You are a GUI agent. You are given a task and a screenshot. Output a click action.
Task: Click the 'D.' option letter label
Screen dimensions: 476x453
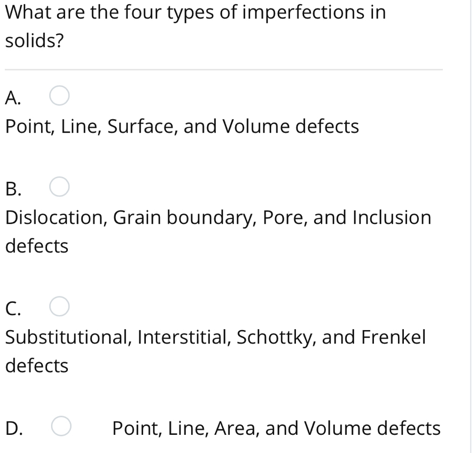point(14,428)
